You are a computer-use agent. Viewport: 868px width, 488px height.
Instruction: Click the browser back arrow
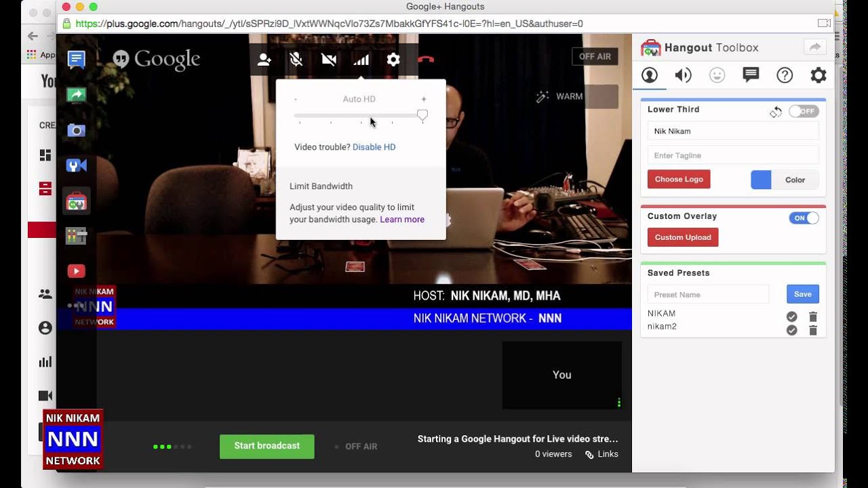(x=33, y=36)
